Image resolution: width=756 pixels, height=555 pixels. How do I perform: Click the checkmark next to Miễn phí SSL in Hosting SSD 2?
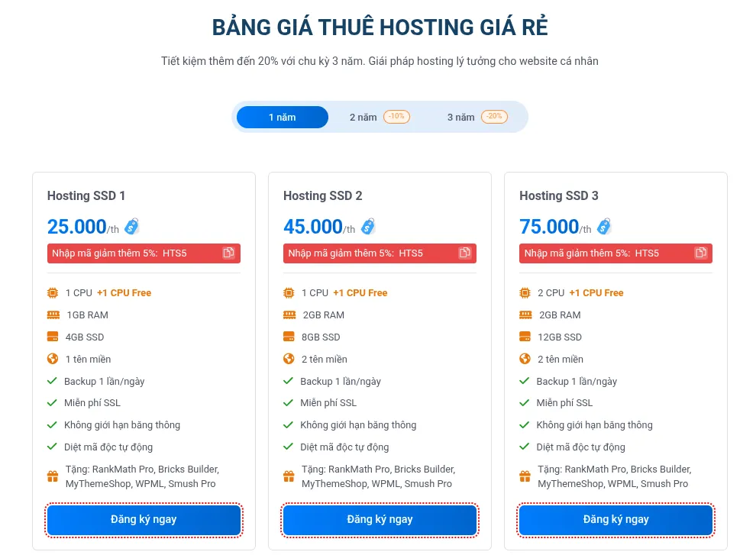[289, 402]
